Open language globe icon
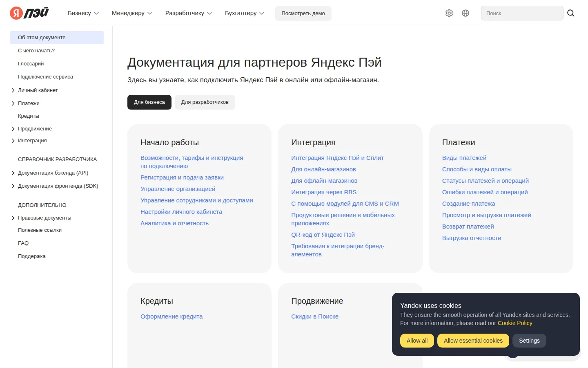The width and height of the screenshot is (588, 368). tap(465, 13)
